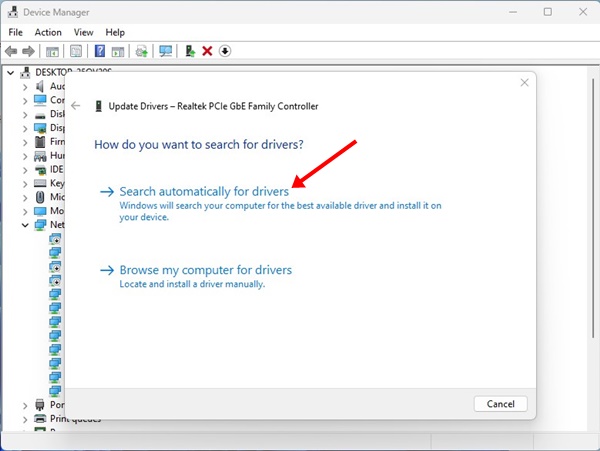Close the Update Drivers dialog with X
Viewport: 600px width, 451px height.
click(x=524, y=86)
